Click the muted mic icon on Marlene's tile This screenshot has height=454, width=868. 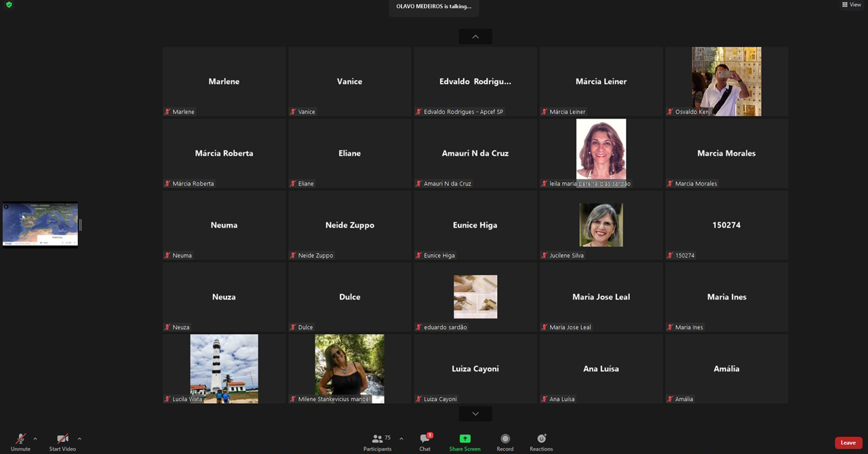click(x=167, y=112)
